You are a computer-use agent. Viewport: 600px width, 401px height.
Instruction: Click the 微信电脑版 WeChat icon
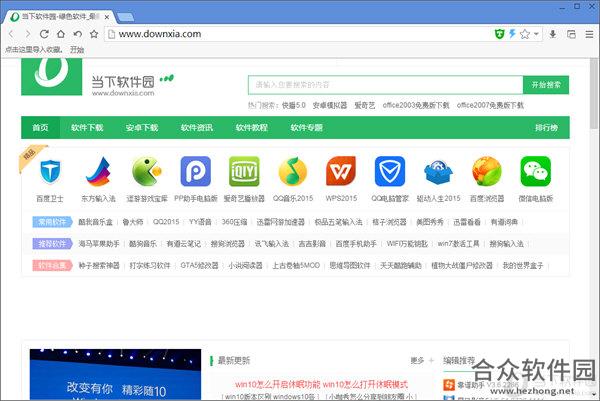[536, 171]
